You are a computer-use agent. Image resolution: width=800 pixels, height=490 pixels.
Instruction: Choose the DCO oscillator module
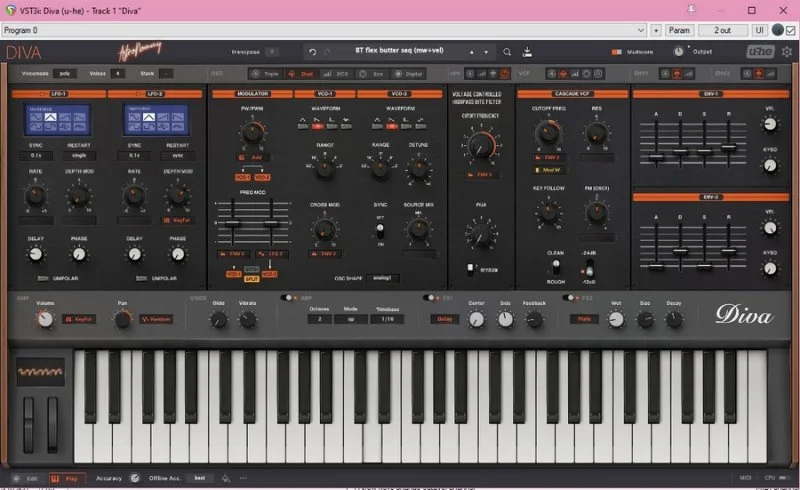pos(336,74)
